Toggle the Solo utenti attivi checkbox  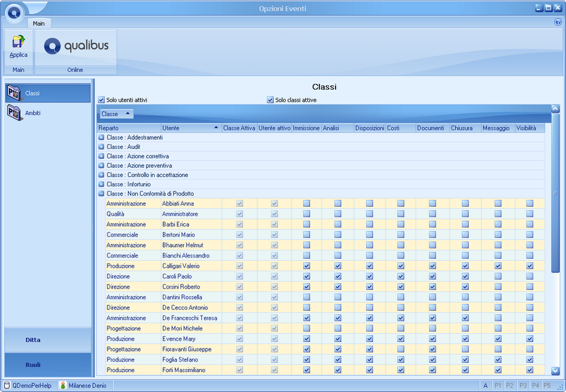101,100
